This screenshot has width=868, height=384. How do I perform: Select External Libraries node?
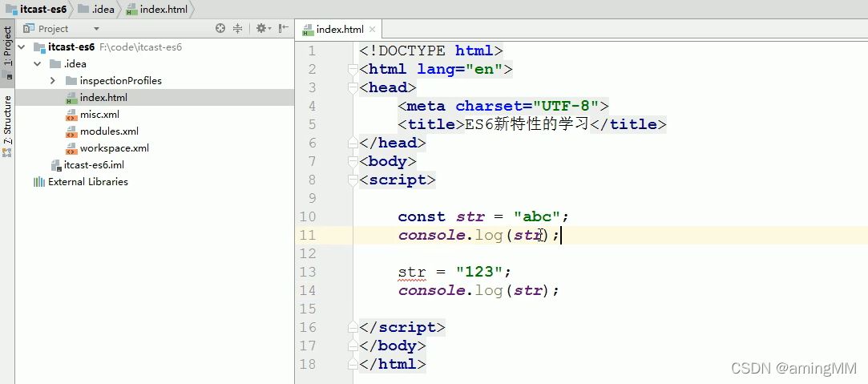[x=155, y=181]
